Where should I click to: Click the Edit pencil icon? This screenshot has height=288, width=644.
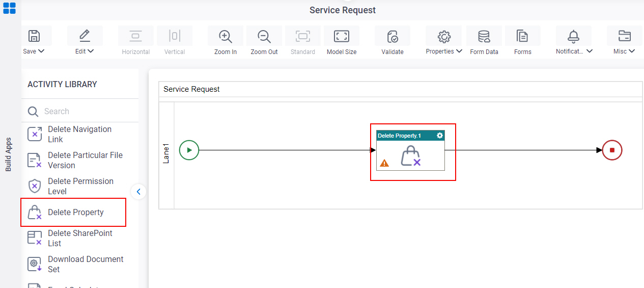pyautogui.click(x=85, y=36)
